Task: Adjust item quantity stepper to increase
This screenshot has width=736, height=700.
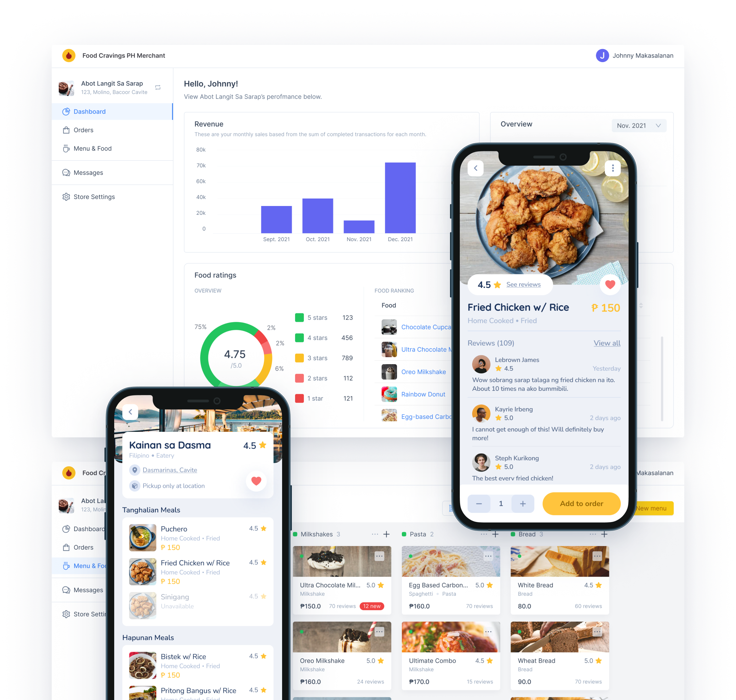Action: coord(524,503)
